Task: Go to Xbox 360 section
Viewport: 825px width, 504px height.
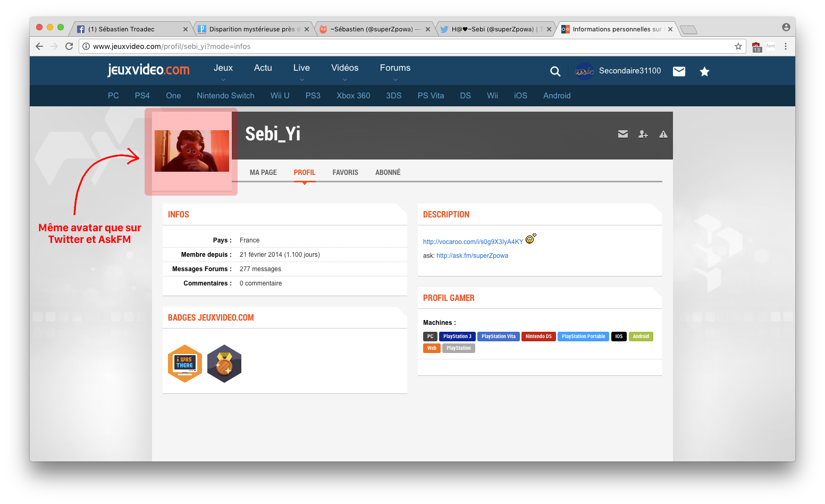Action: point(353,96)
